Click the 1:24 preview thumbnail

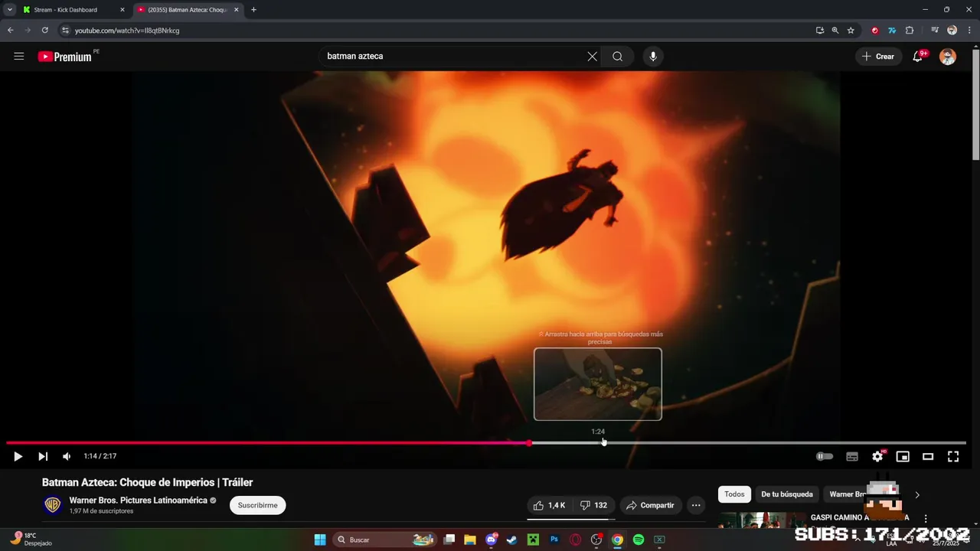(598, 384)
